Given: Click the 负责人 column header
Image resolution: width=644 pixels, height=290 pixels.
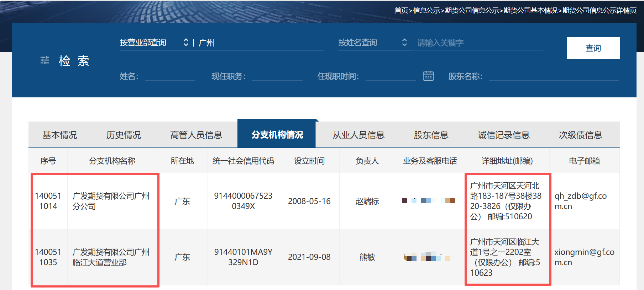Looking at the screenshot, I should [x=367, y=161].
